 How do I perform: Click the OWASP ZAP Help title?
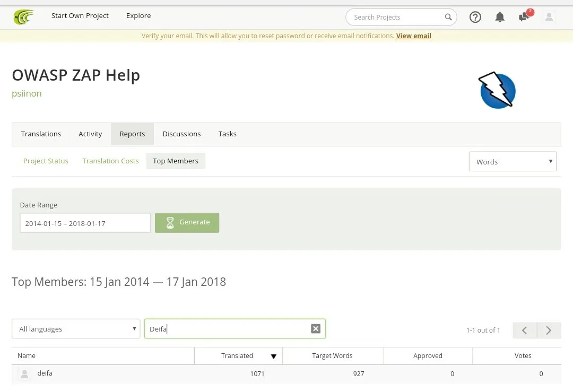pyautogui.click(x=76, y=75)
